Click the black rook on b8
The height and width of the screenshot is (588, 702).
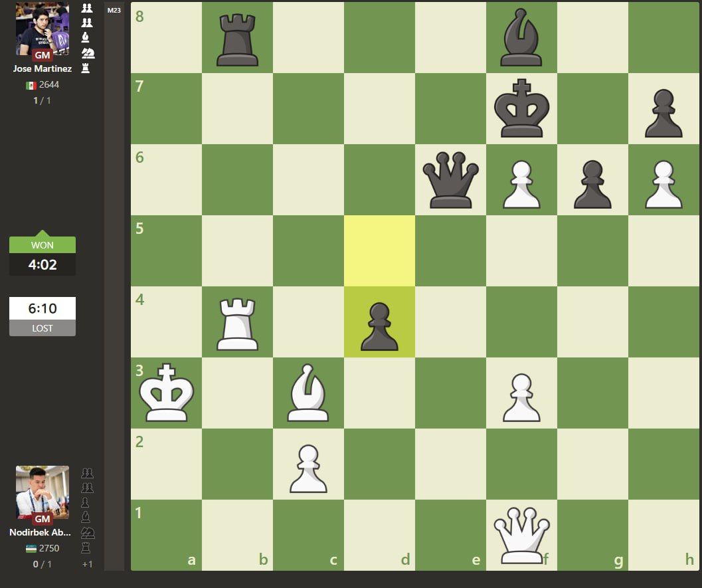237,38
